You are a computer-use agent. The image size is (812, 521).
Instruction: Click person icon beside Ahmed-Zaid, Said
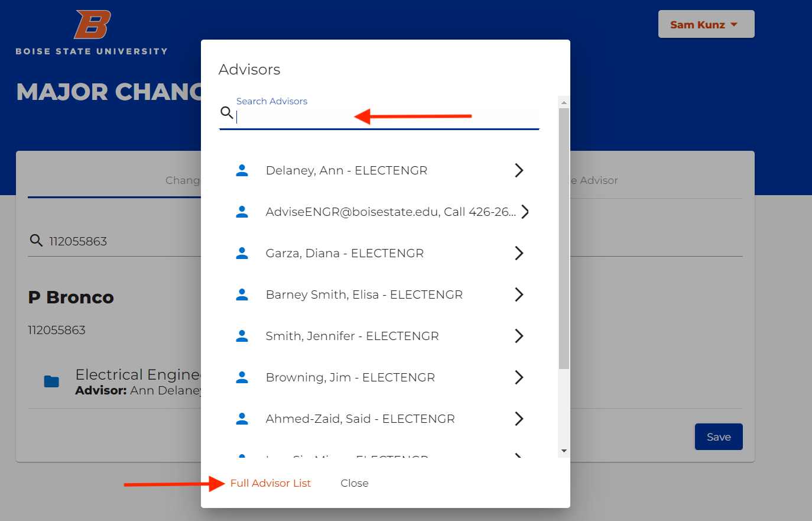click(x=242, y=419)
